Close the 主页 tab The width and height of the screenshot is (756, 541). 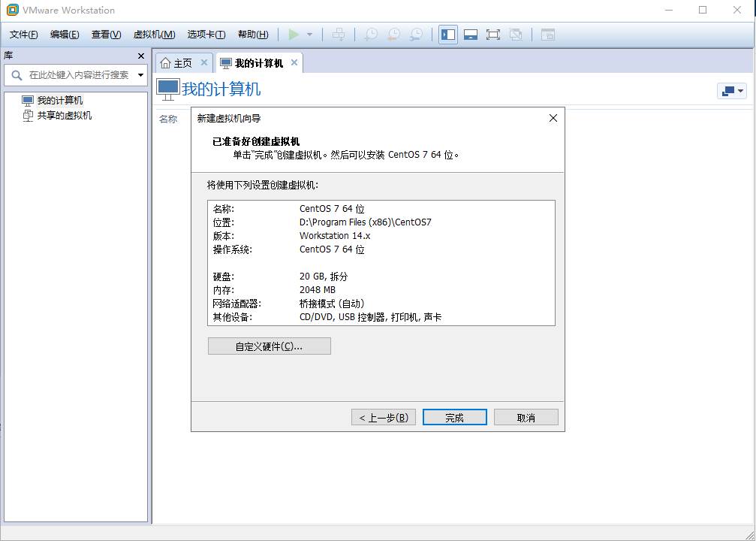coord(204,62)
